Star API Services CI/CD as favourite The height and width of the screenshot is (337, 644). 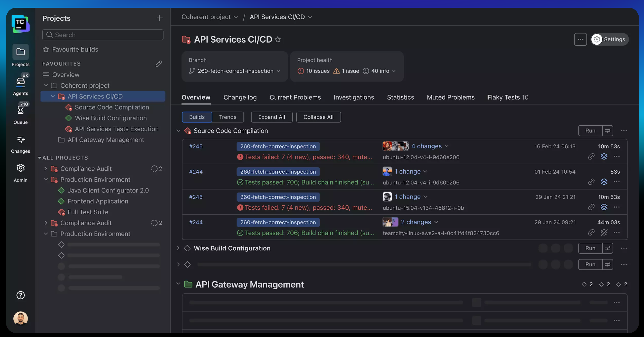click(278, 40)
